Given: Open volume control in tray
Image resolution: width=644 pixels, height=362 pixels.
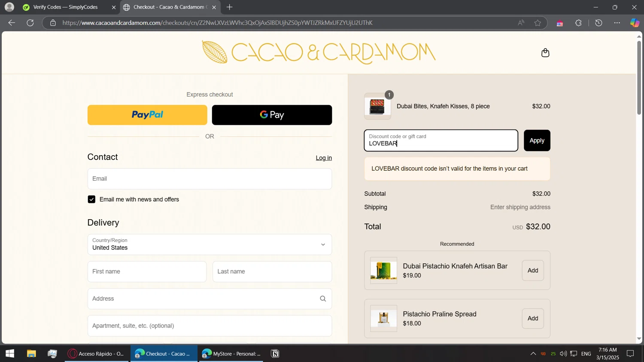Looking at the screenshot, I should (x=563, y=354).
